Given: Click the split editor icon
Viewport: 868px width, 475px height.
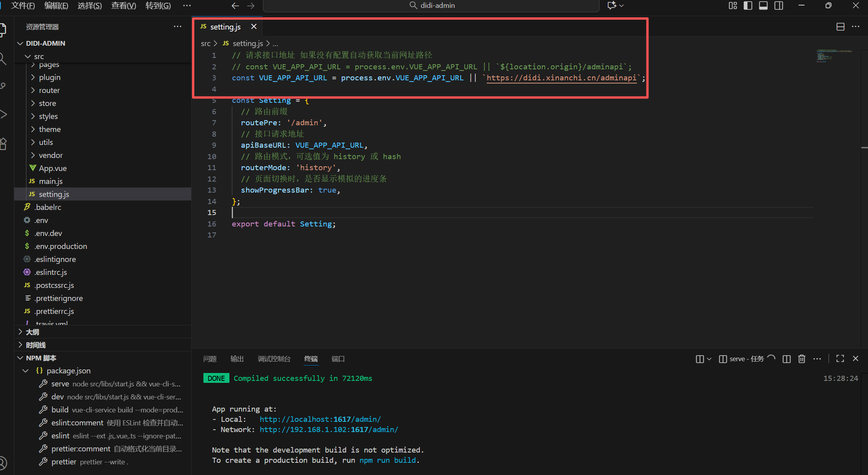Looking at the screenshot, I should (840, 27).
